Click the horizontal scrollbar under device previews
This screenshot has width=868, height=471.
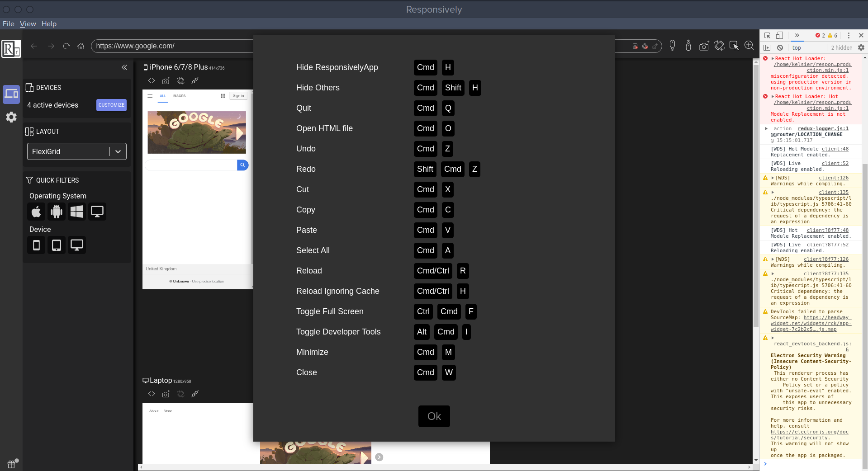coord(446,467)
